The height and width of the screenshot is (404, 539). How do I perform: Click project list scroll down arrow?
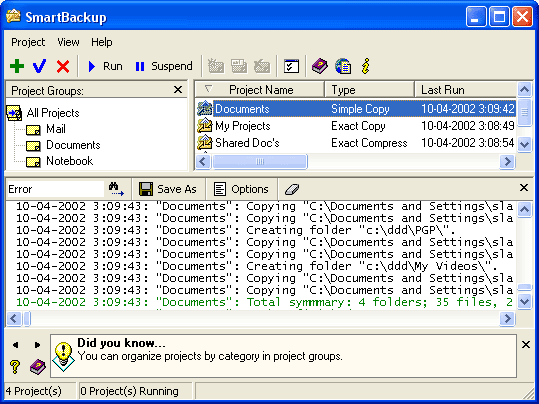pos(525,144)
